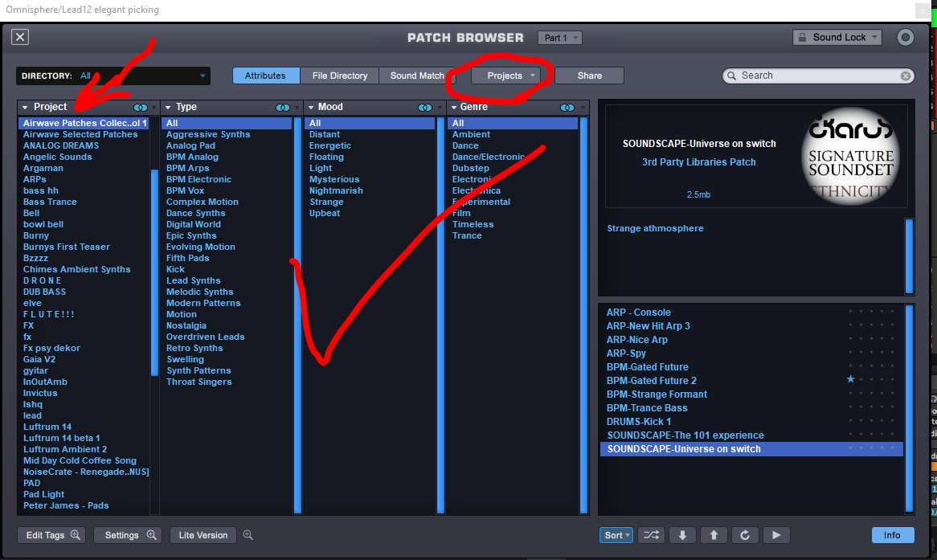This screenshot has height=560, width=937.
Task: Select the Trance genre
Action: click(x=467, y=236)
